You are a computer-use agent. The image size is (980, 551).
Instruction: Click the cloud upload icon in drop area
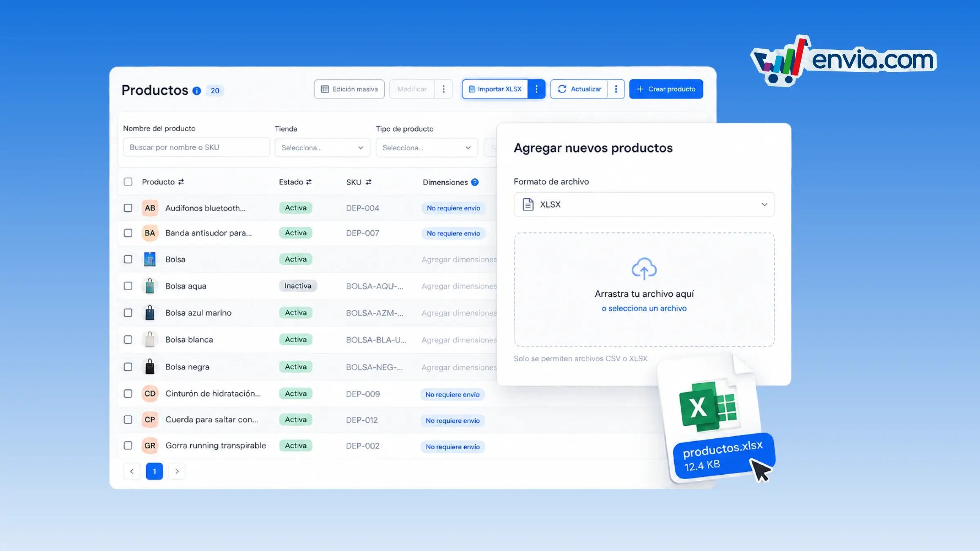[x=644, y=269]
